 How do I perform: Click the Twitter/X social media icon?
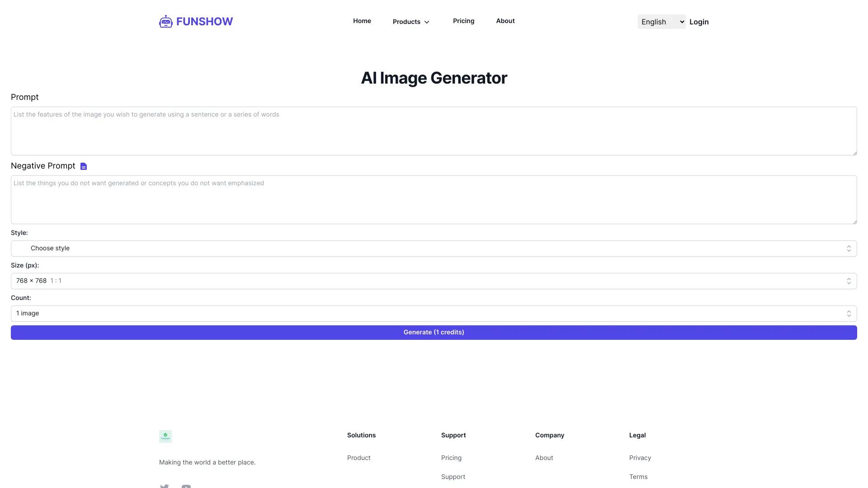click(x=165, y=486)
